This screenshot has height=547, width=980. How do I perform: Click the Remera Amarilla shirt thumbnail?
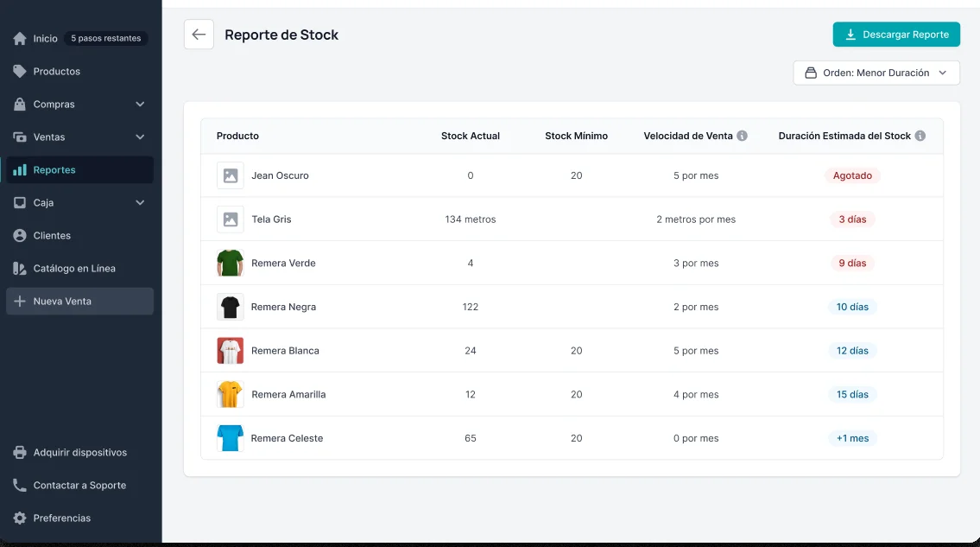[230, 394]
